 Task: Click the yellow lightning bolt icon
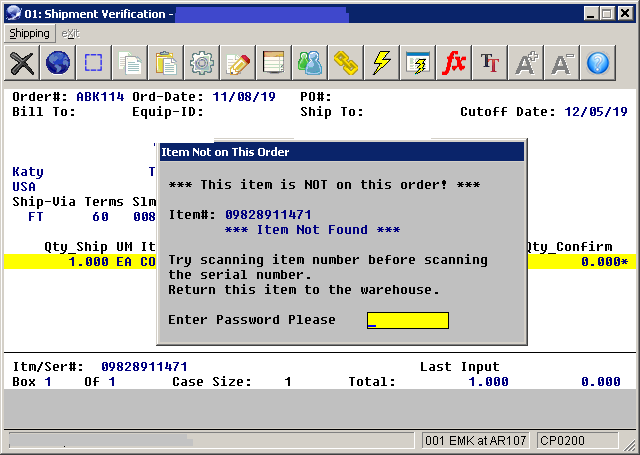click(x=381, y=63)
